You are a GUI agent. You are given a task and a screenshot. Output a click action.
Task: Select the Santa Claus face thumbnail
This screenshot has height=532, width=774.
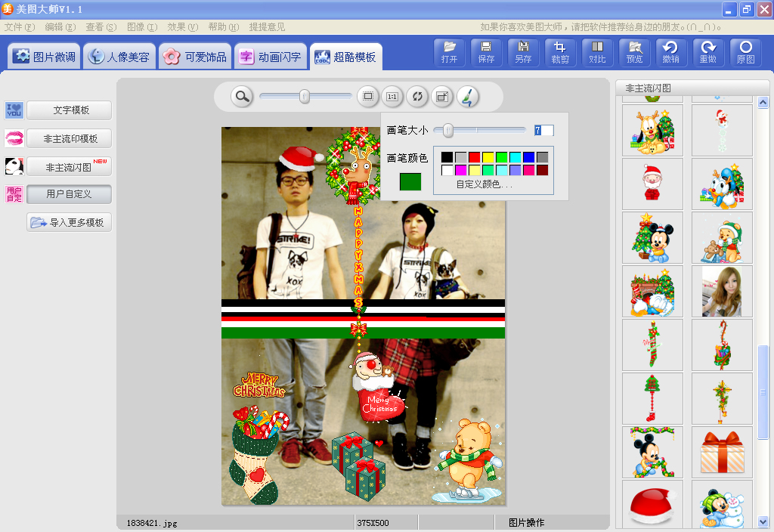[652, 184]
